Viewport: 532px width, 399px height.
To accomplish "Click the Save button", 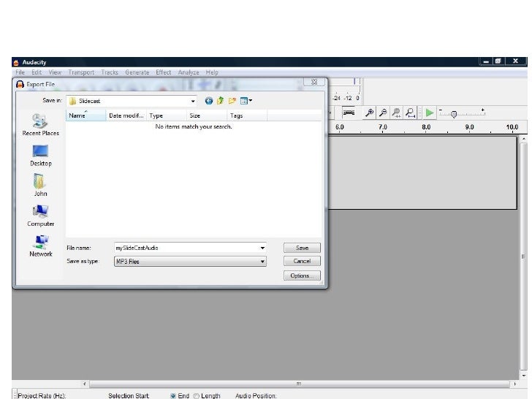I will coord(302,248).
